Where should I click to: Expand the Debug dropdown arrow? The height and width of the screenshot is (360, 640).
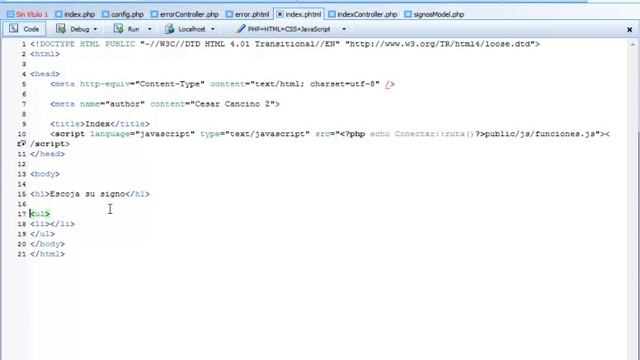[95, 29]
